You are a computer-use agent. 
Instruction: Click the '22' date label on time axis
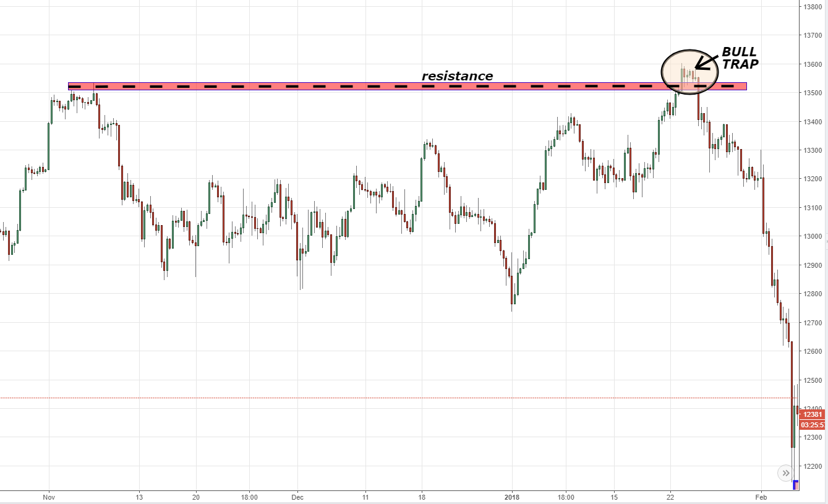point(670,497)
